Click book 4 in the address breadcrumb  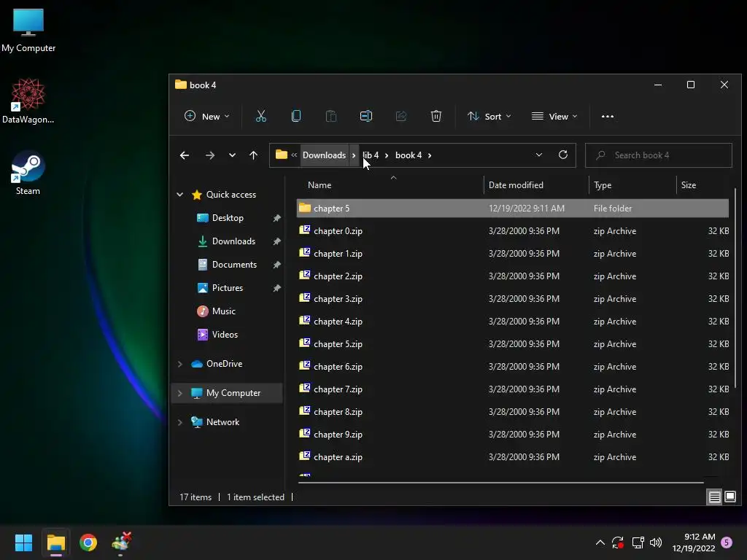pyautogui.click(x=409, y=155)
